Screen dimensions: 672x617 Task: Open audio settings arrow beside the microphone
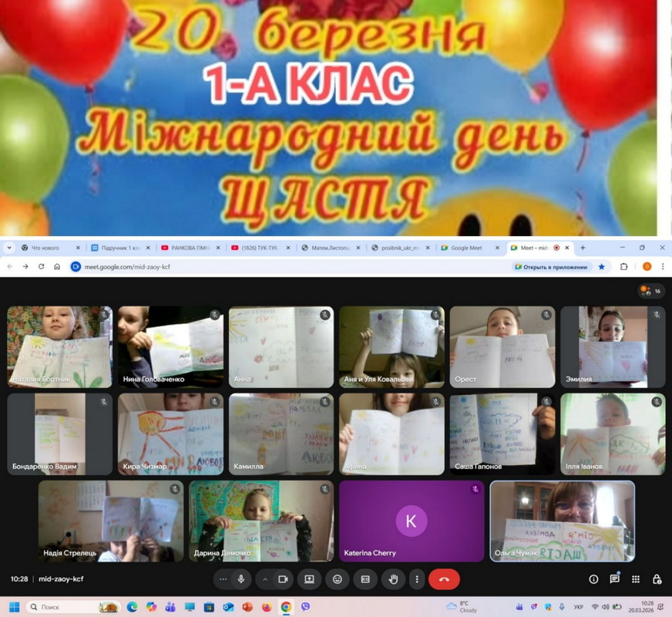tap(223, 579)
